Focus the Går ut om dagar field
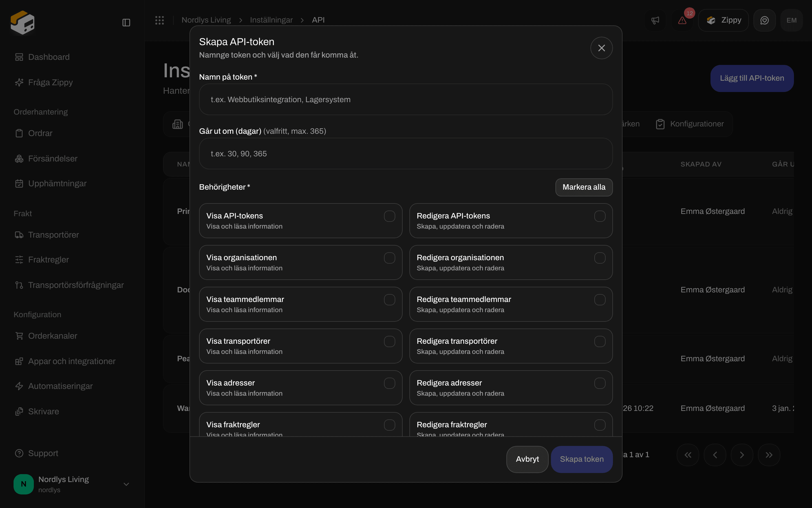Image resolution: width=812 pixels, height=508 pixels. (x=406, y=154)
